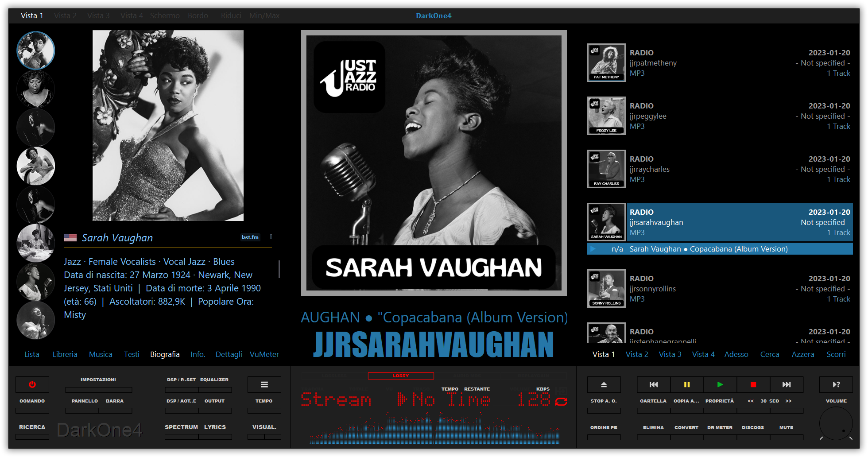Switch to the Biografia tab
This screenshot has height=457, width=868.
165,354
